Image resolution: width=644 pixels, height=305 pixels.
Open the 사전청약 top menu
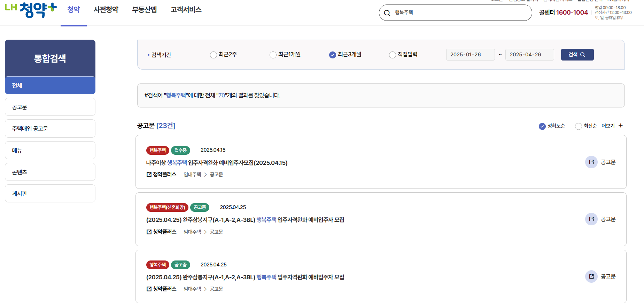[x=106, y=10]
